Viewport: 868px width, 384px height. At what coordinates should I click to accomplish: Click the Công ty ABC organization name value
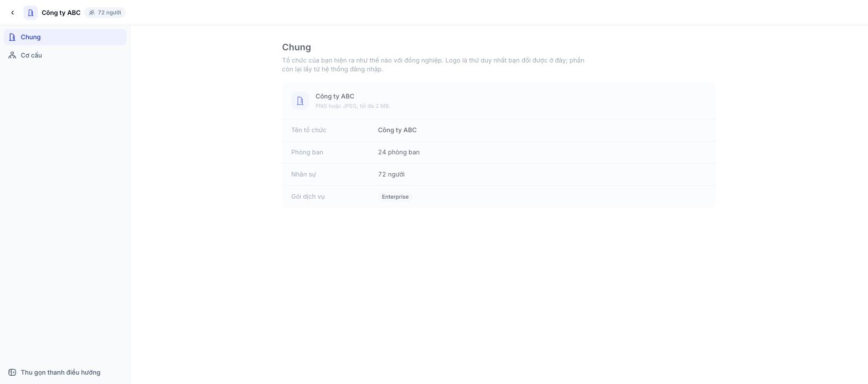[397, 130]
